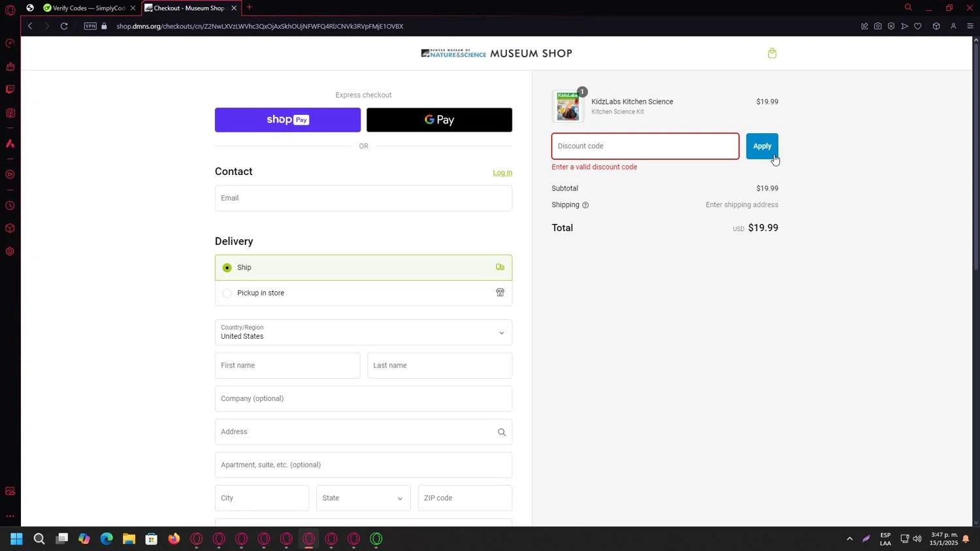The image size is (980, 551).
Task: Click the address bar URL
Action: (x=260, y=26)
